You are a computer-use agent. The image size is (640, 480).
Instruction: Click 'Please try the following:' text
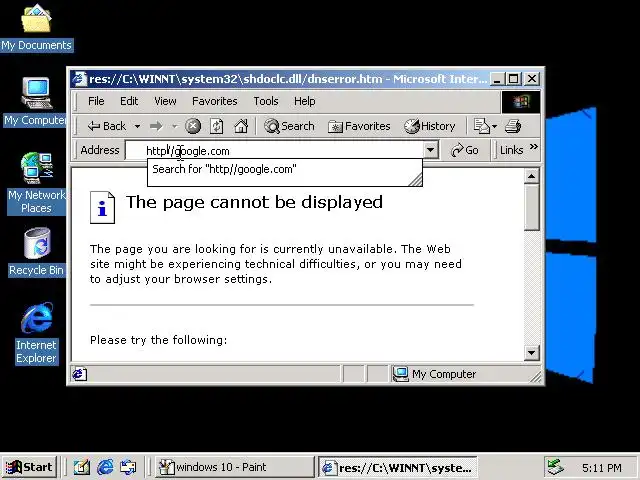pyautogui.click(x=158, y=340)
